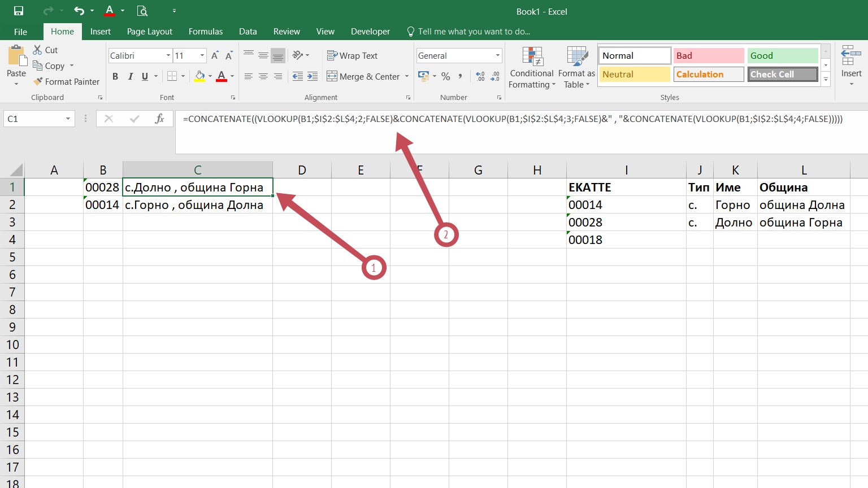Expand the General number format dropdown
The height and width of the screenshot is (488, 868).
pyautogui.click(x=497, y=55)
